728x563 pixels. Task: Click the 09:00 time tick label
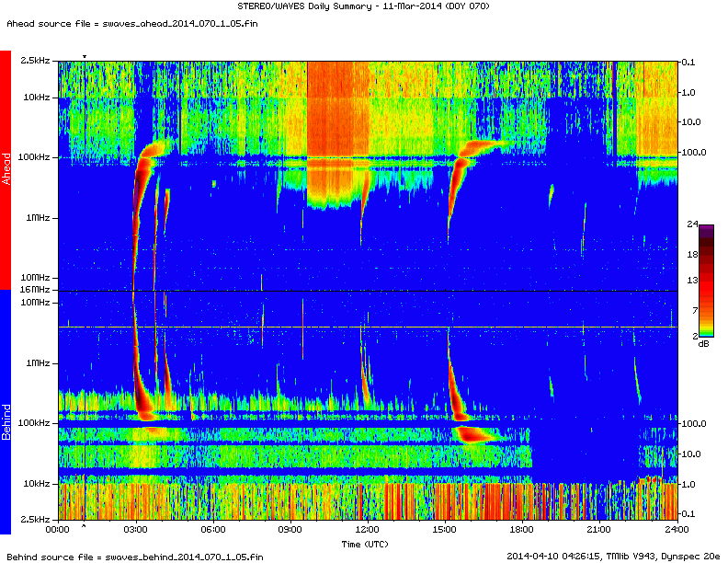(290, 530)
